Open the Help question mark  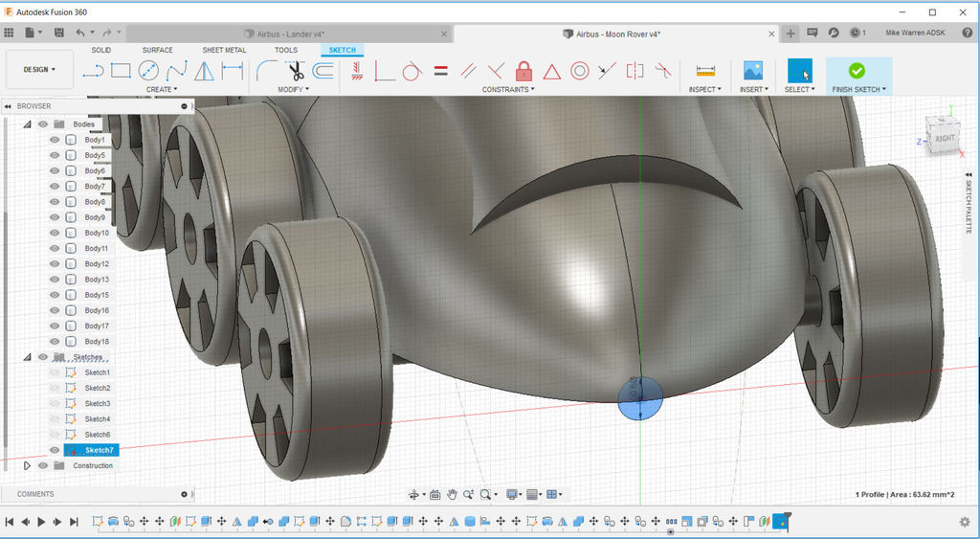pyautogui.click(x=967, y=33)
